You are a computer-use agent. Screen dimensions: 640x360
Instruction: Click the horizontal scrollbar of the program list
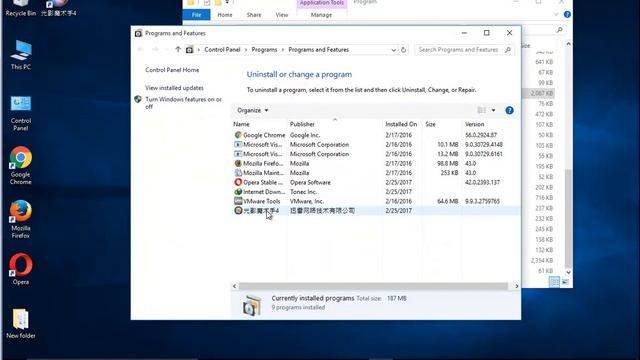373,286
